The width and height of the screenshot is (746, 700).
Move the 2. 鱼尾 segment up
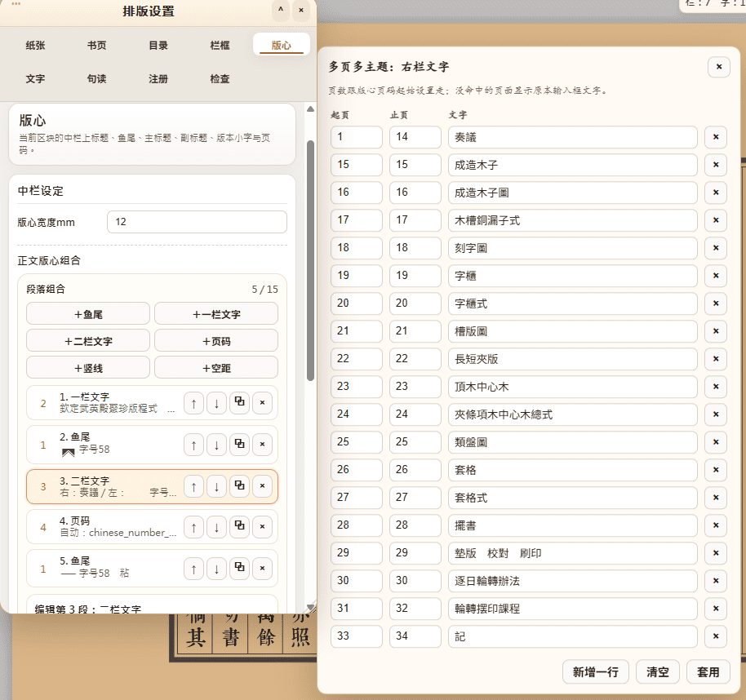(x=193, y=445)
